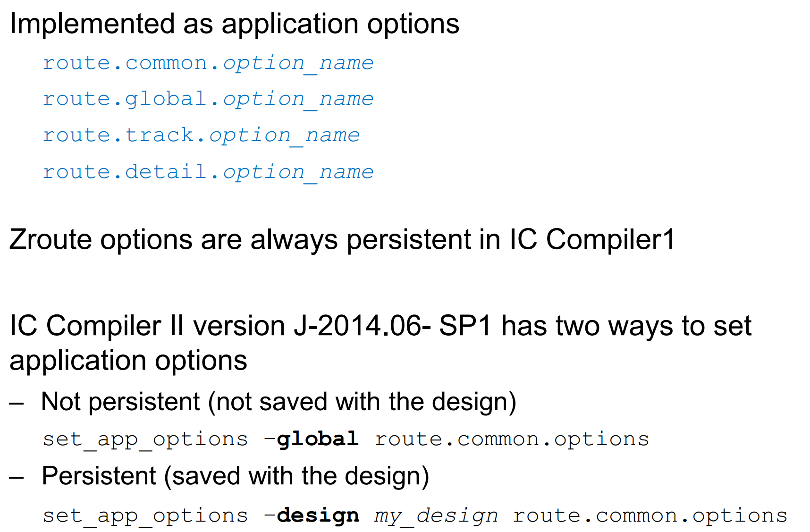The image size is (810, 532).
Task: Click the bold '-global' flag
Action: [312, 439]
